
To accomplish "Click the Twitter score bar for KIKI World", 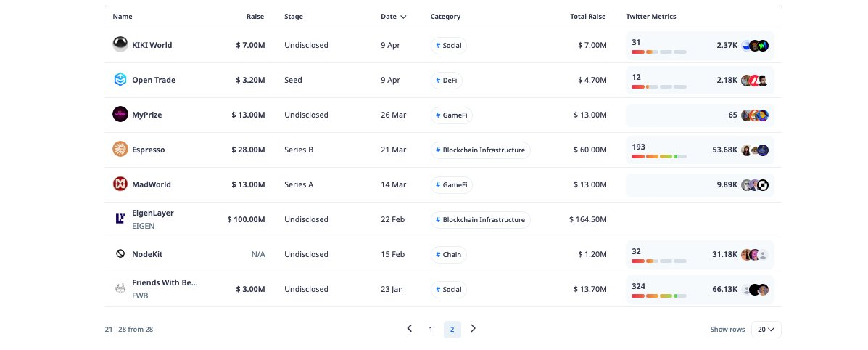I will (658, 52).
